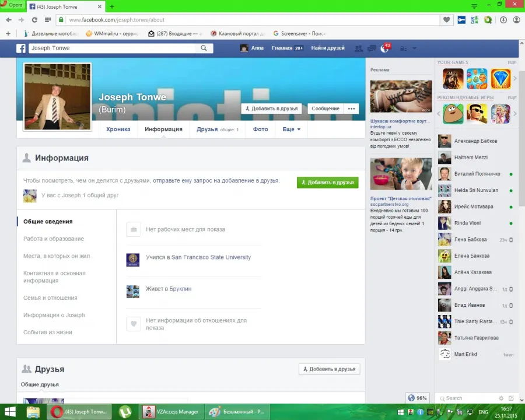The width and height of the screenshot is (525, 420).
Task: Open a new tab with the plus icon
Action: [x=112, y=6]
